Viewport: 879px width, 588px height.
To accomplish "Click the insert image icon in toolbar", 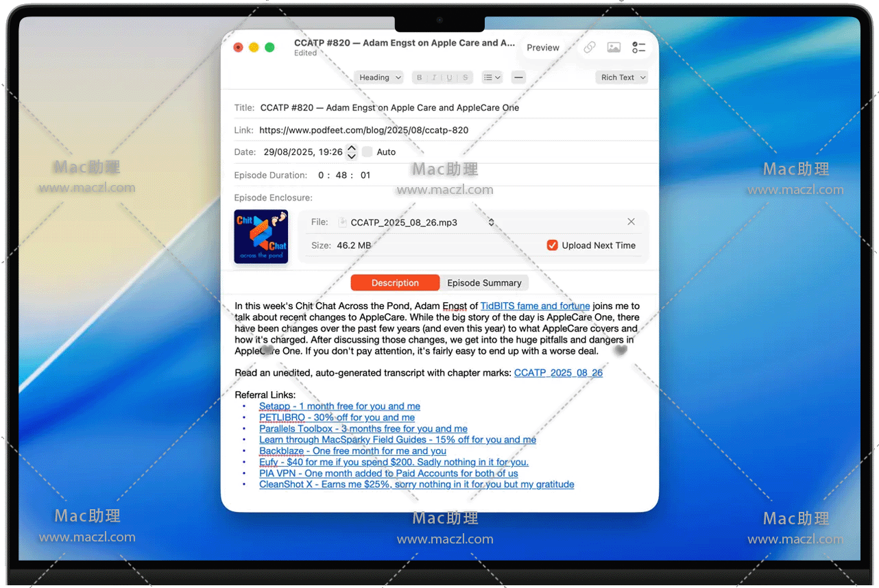I will tap(614, 47).
